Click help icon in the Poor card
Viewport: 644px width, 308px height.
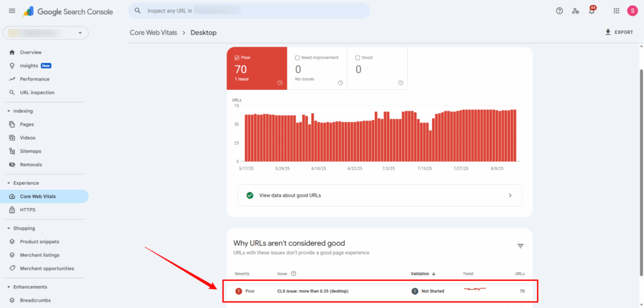pos(280,83)
